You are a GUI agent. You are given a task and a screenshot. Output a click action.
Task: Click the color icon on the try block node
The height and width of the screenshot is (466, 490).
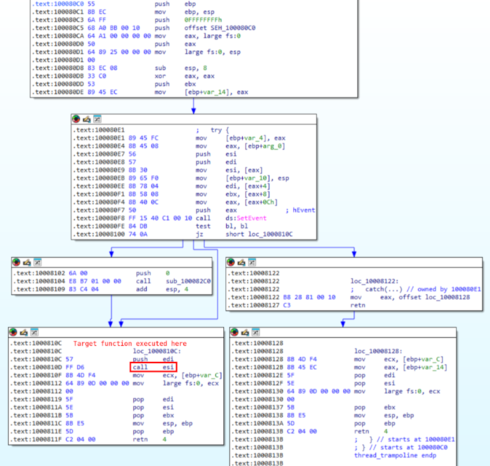click(x=76, y=119)
